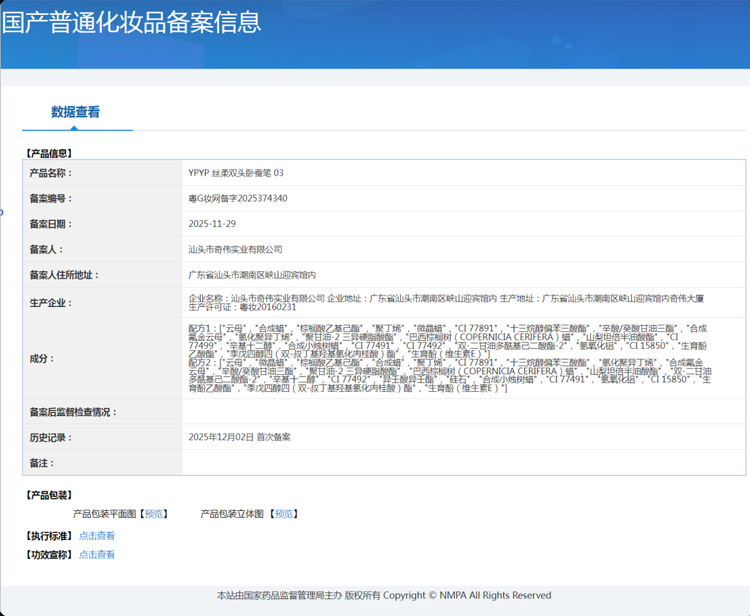Click history record 2025年12月02日 首次备案
750x616 pixels.
coord(239,437)
